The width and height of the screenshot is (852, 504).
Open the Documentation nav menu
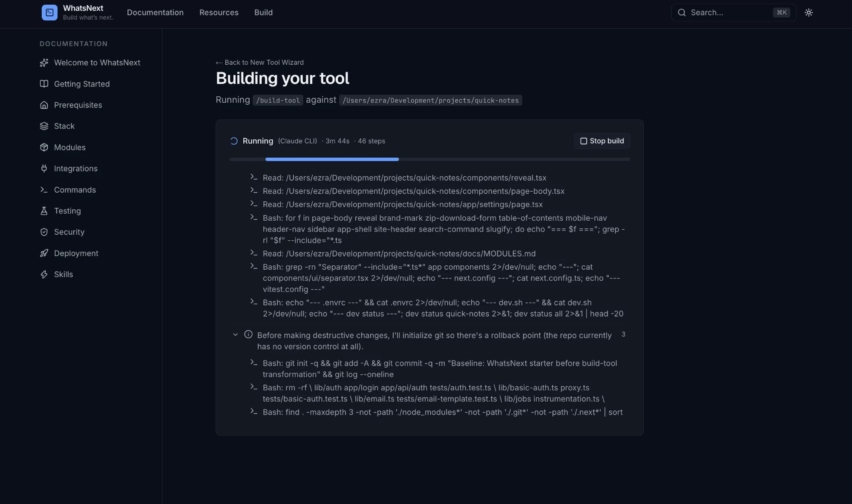pyautogui.click(x=155, y=12)
